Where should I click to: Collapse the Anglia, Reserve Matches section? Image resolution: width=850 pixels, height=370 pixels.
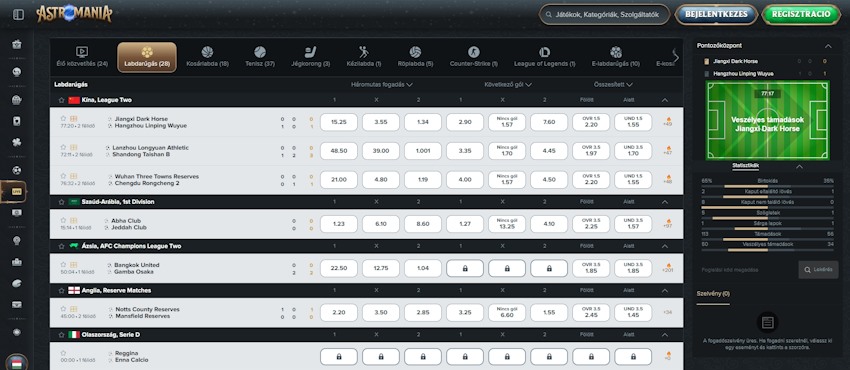tap(665, 290)
